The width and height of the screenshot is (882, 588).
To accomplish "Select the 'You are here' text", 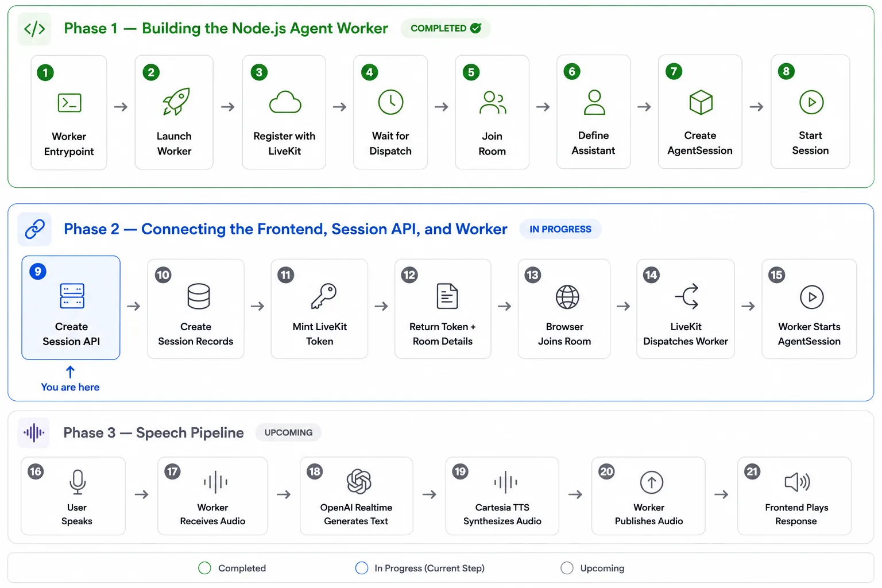I will [70, 387].
